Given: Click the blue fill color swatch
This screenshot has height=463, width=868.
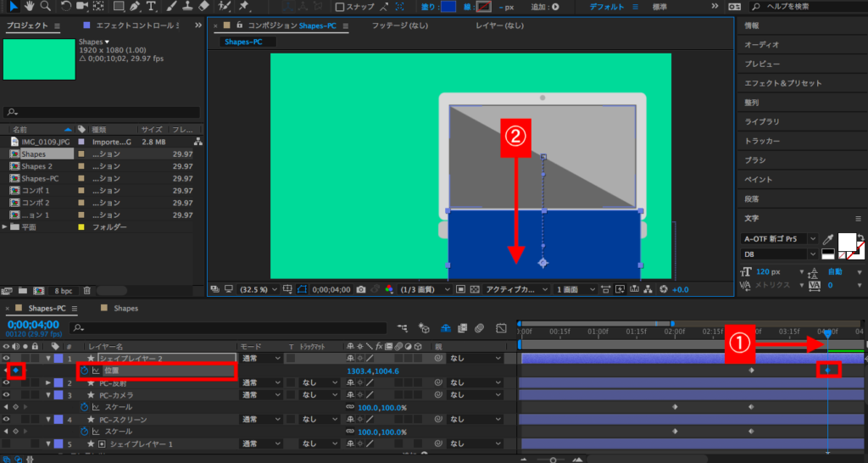Looking at the screenshot, I should [448, 8].
